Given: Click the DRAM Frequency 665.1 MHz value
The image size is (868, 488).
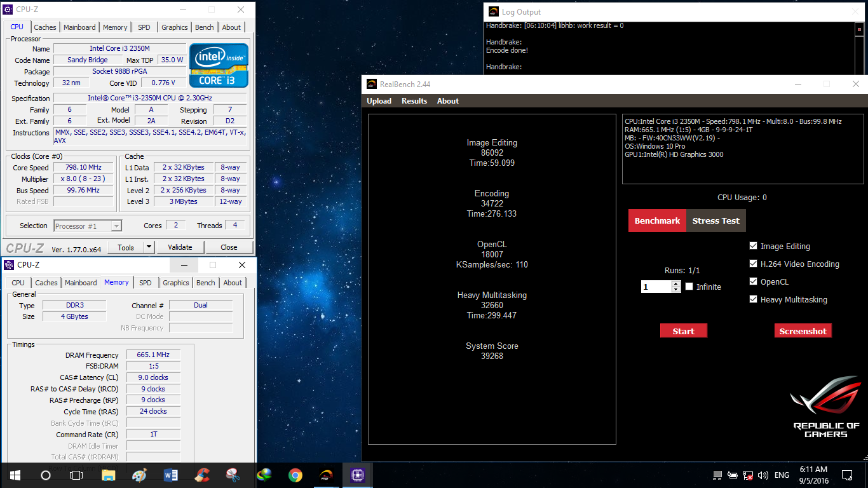Looking at the screenshot, I should point(153,355).
